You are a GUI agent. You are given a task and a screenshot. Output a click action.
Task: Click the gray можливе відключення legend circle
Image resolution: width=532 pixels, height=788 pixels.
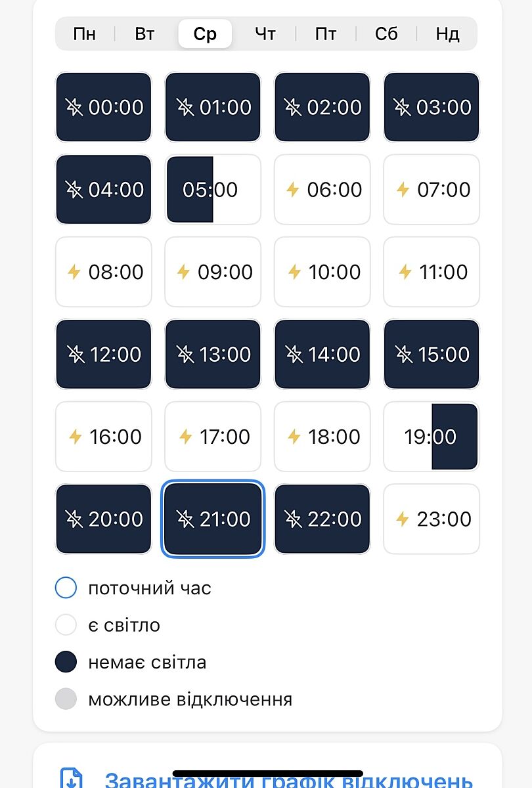pyautogui.click(x=66, y=699)
